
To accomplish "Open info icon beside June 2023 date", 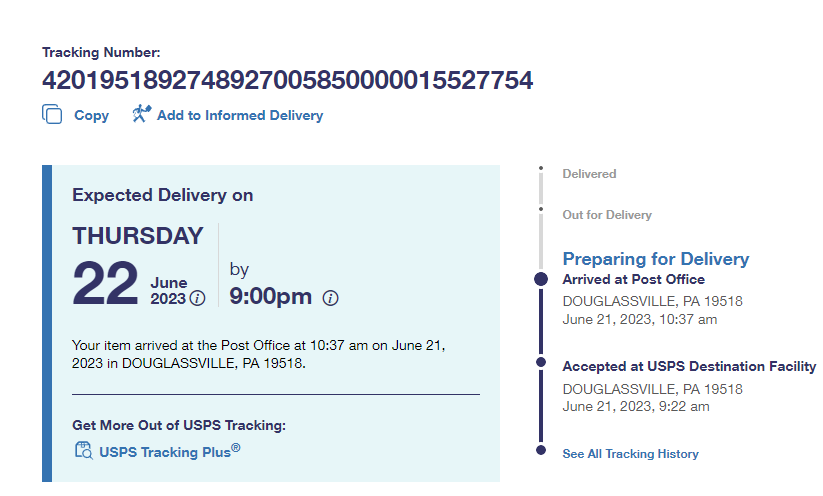I will coord(197,298).
